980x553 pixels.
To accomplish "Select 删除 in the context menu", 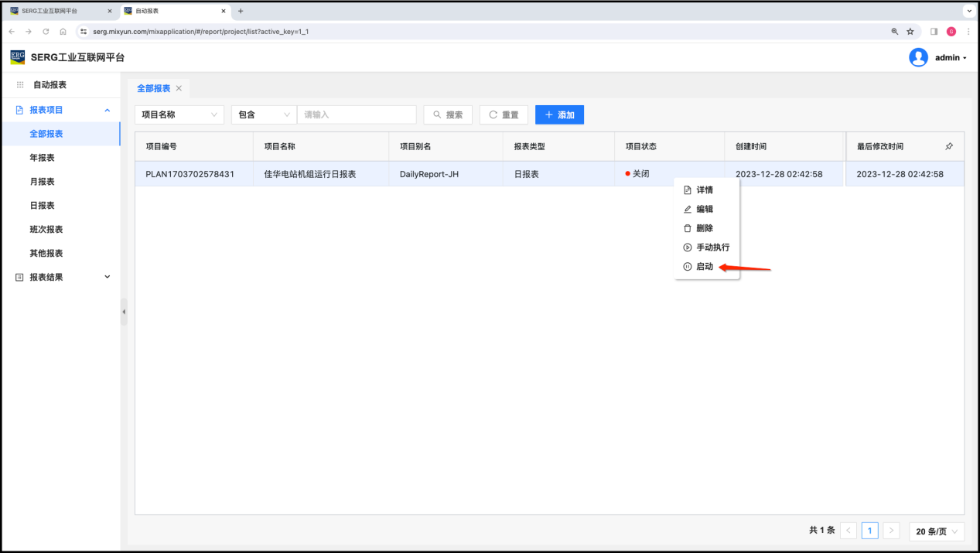I will point(704,228).
